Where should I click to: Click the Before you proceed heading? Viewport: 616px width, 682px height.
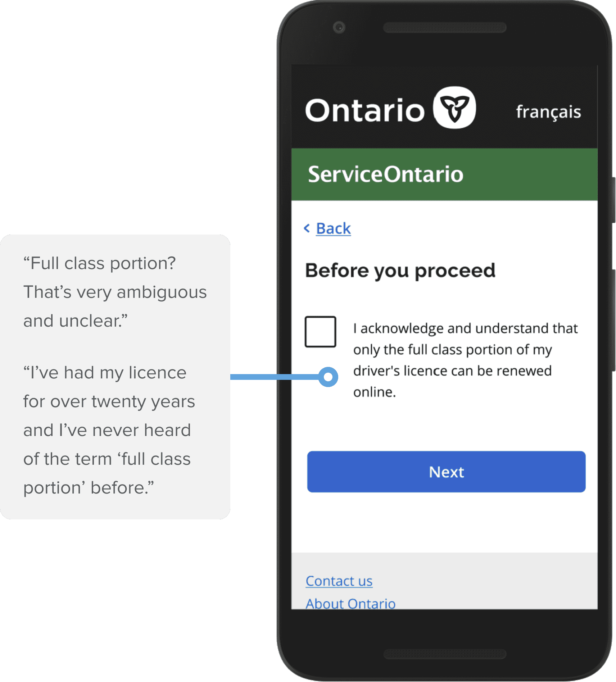coord(400,270)
